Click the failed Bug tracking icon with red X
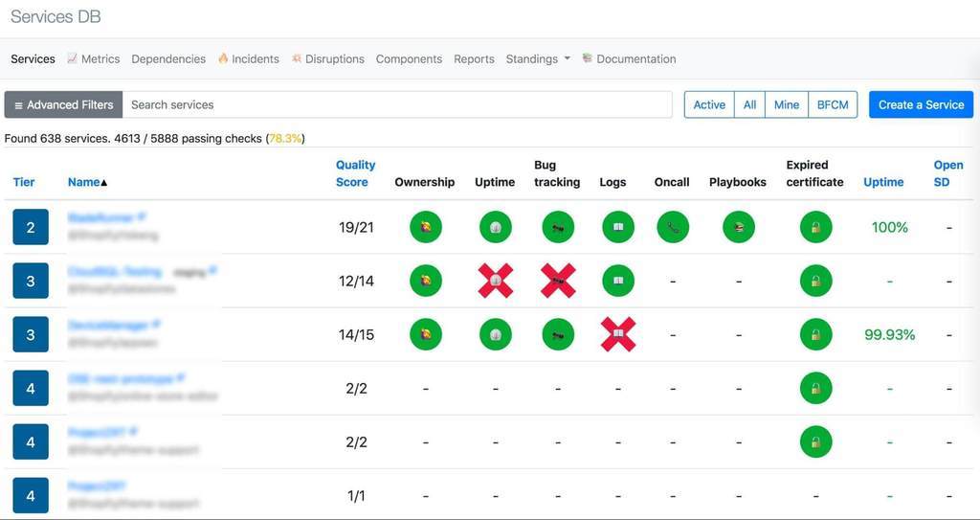The height and width of the screenshot is (520, 980). pyautogui.click(x=557, y=281)
